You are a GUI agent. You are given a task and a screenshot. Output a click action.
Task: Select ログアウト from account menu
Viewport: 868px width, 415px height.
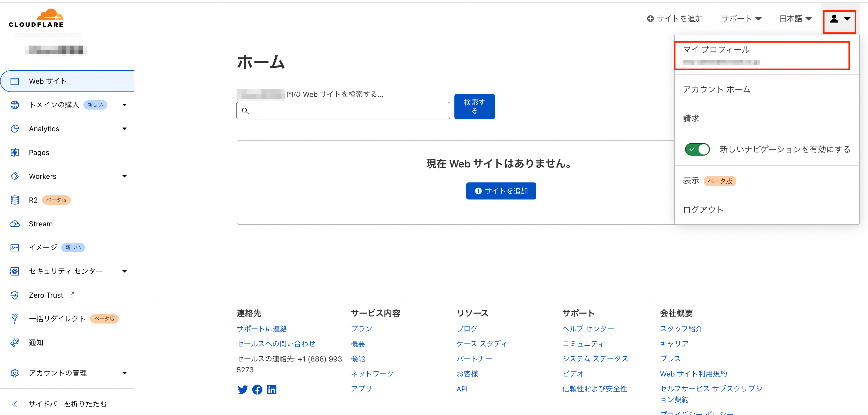(x=703, y=210)
